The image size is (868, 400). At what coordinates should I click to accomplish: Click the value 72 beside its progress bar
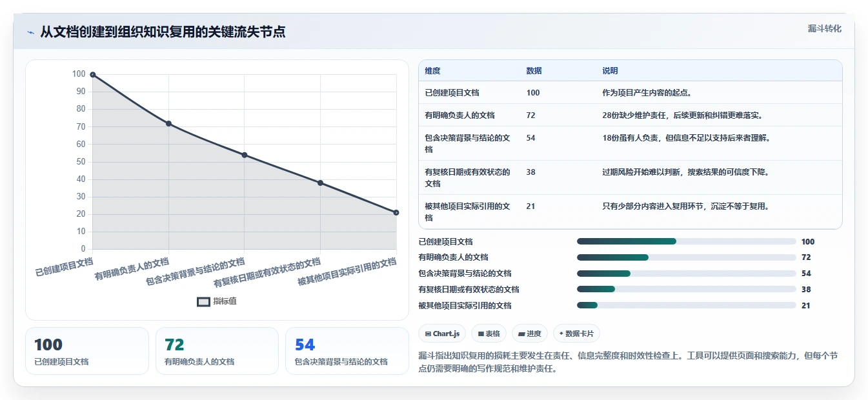coord(806,257)
